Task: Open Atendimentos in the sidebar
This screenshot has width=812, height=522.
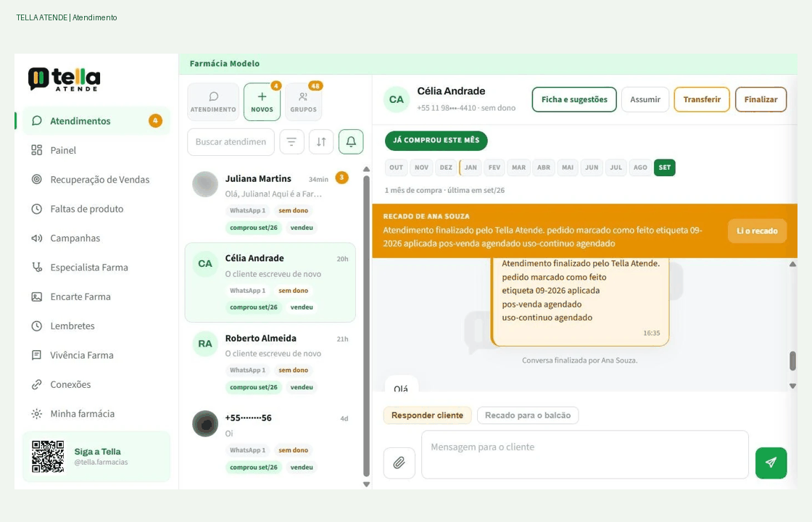Action: click(96, 120)
